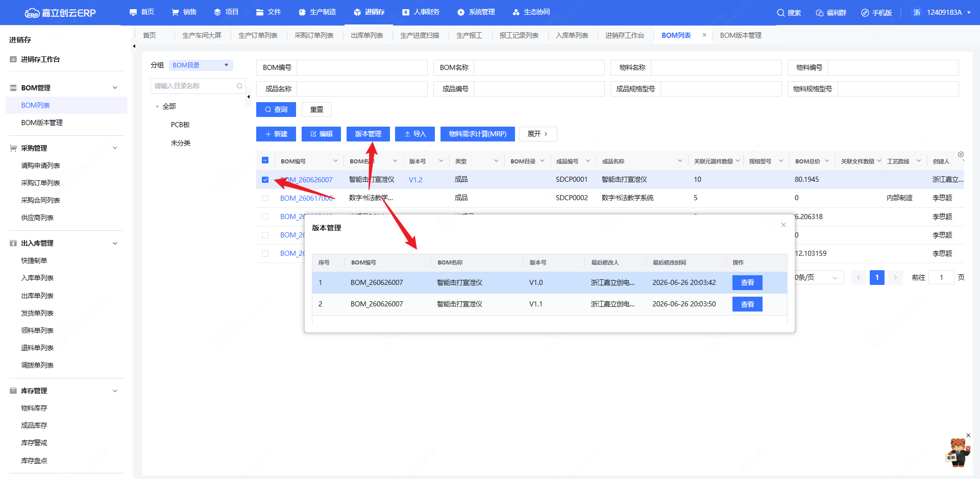Open the BOM编号 column filter arrow
The height and width of the screenshot is (479, 980).
pos(335,161)
